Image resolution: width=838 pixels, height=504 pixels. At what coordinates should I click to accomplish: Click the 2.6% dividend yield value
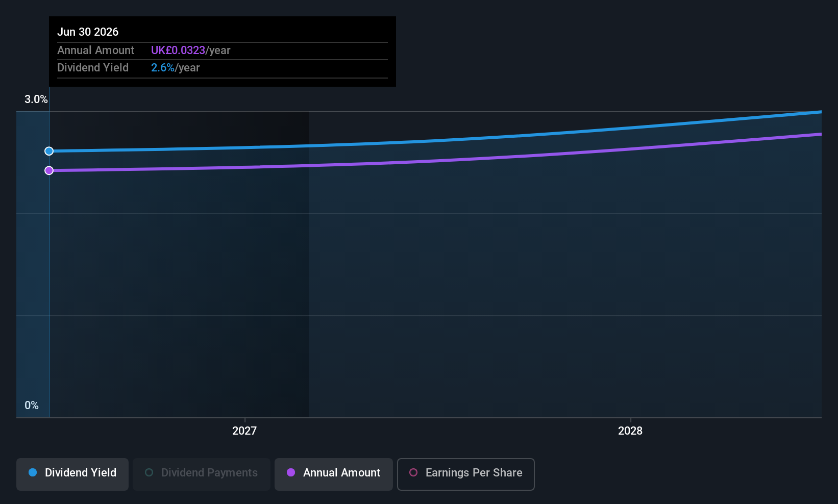pos(163,68)
